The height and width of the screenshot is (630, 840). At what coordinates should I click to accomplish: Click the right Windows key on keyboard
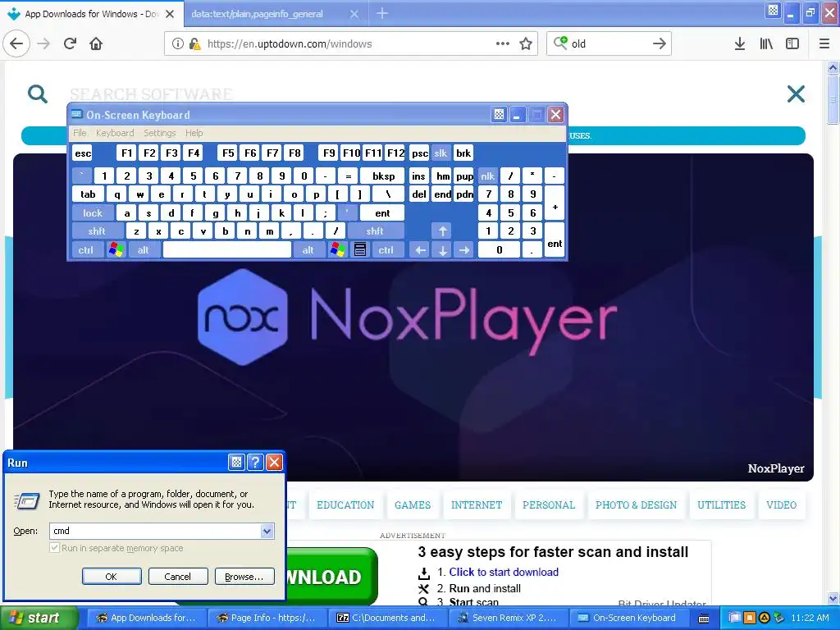tap(337, 249)
